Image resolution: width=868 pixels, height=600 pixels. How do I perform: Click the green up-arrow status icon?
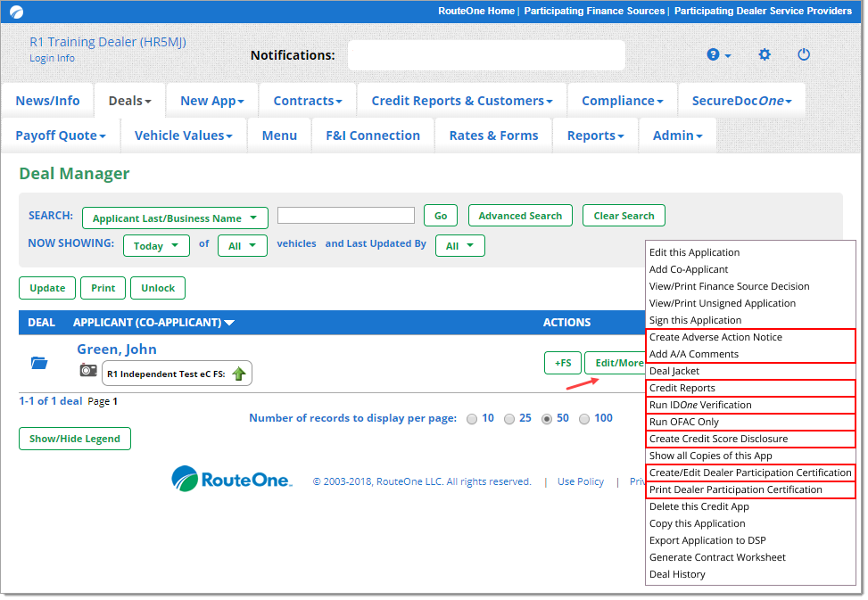[238, 374]
